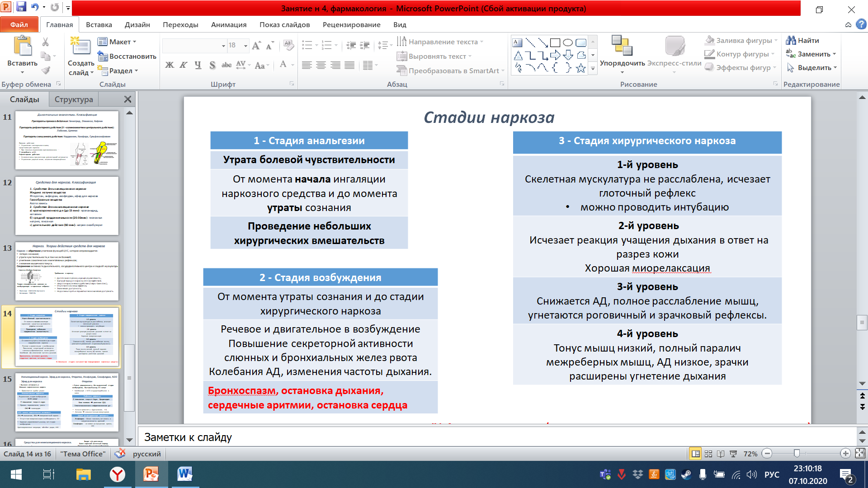This screenshot has height=488, width=868.
Task: Justify the text alignment
Action: 349,65
